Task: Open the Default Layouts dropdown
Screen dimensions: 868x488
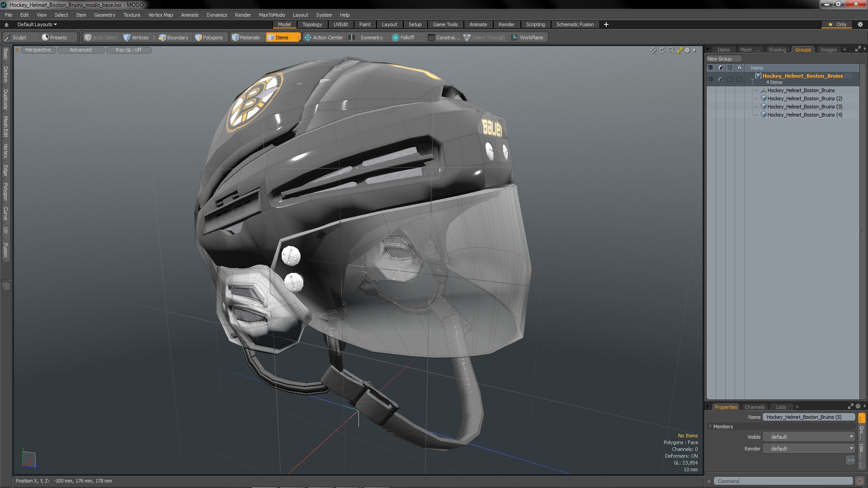Action: click(37, 24)
